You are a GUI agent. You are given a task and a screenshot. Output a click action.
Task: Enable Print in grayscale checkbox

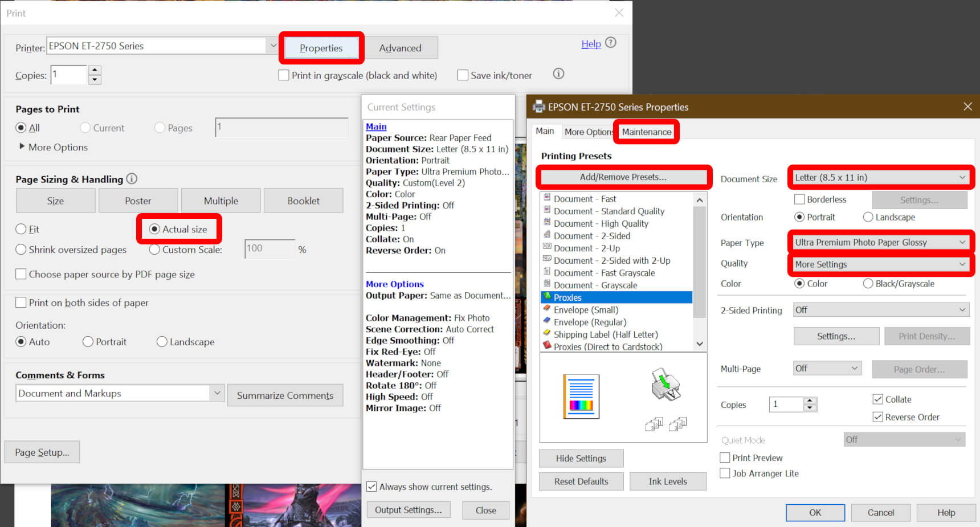pos(284,75)
